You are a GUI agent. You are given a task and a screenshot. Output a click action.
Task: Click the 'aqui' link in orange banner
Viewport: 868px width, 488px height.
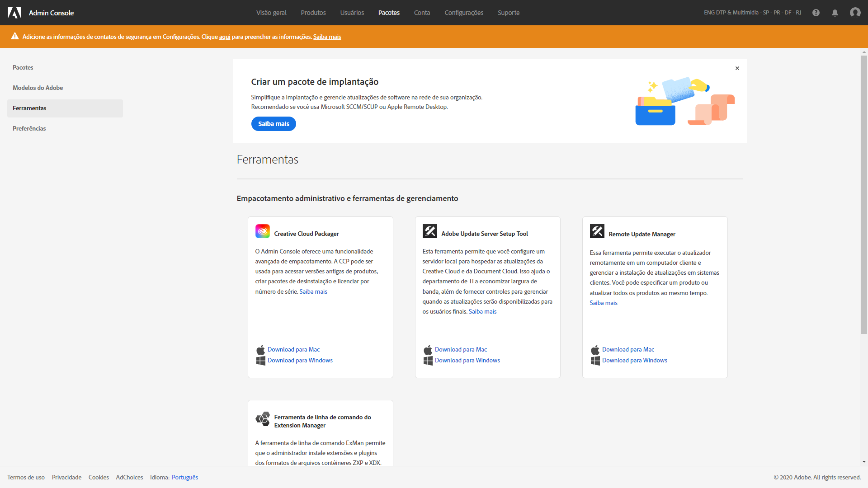click(225, 37)
